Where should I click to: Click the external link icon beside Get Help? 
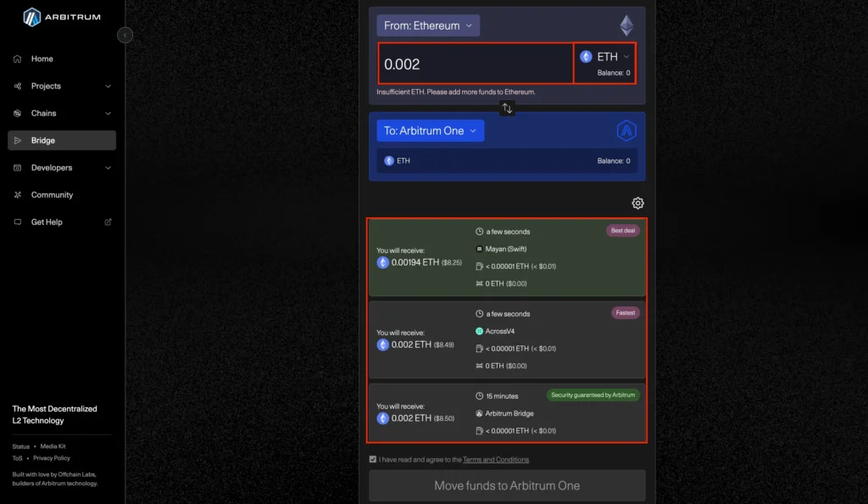pos(108,222)
